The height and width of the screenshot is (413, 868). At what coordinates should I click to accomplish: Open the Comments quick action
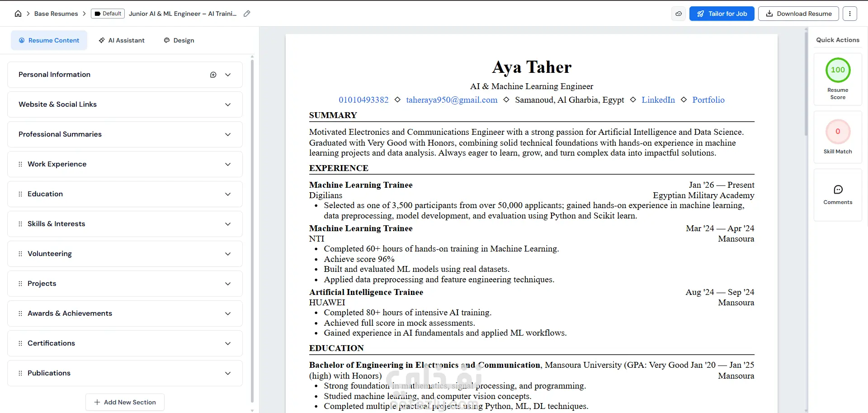(838, 195)
